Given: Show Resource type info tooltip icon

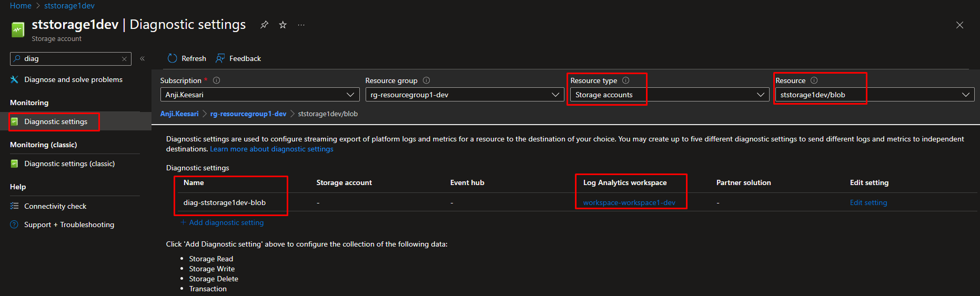Looking at the screenshot, I should pyautogui.click(x=626, y=80).
